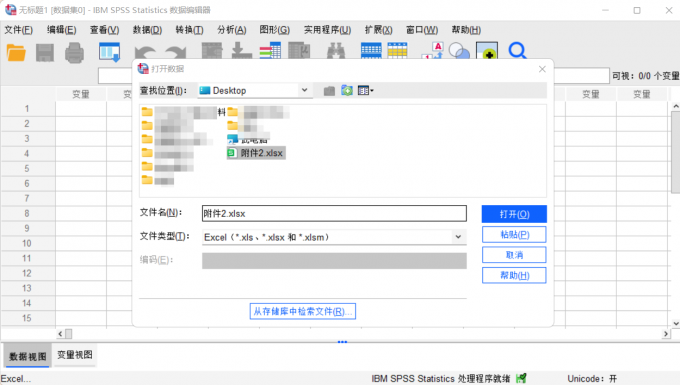Select row header 15

pos(27,318)
